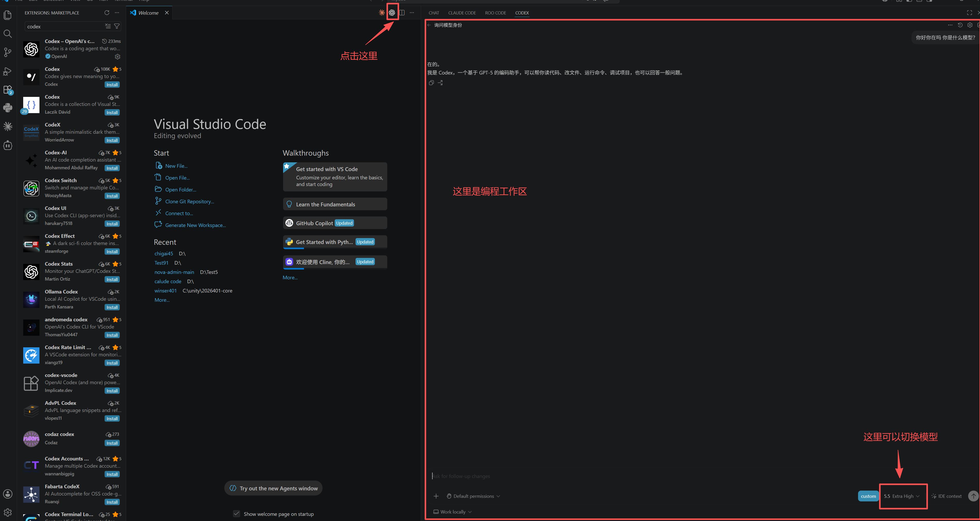Viewport: 980px width, 521px height.
Task: Install the andromeda codex extension
Action: 112,335
